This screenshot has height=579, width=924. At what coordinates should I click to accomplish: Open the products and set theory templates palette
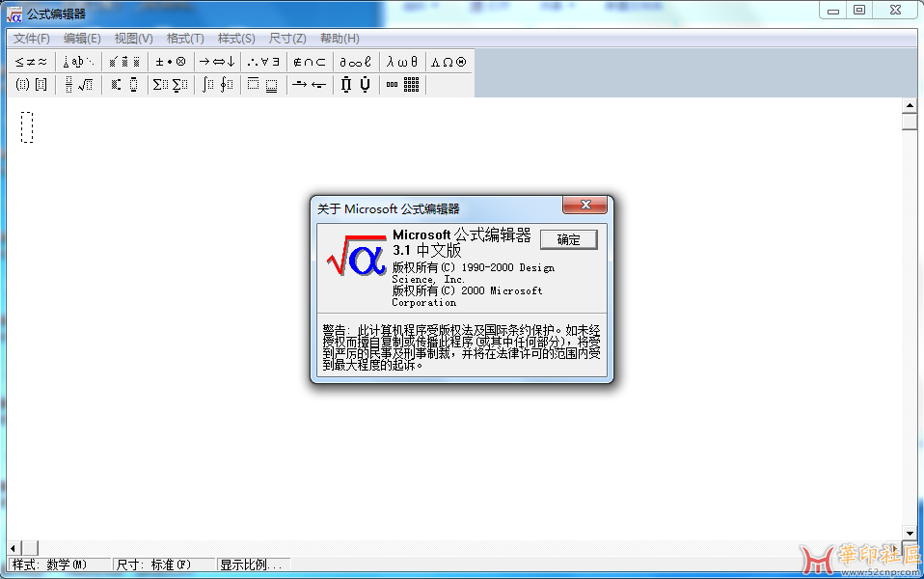(355, 85)
